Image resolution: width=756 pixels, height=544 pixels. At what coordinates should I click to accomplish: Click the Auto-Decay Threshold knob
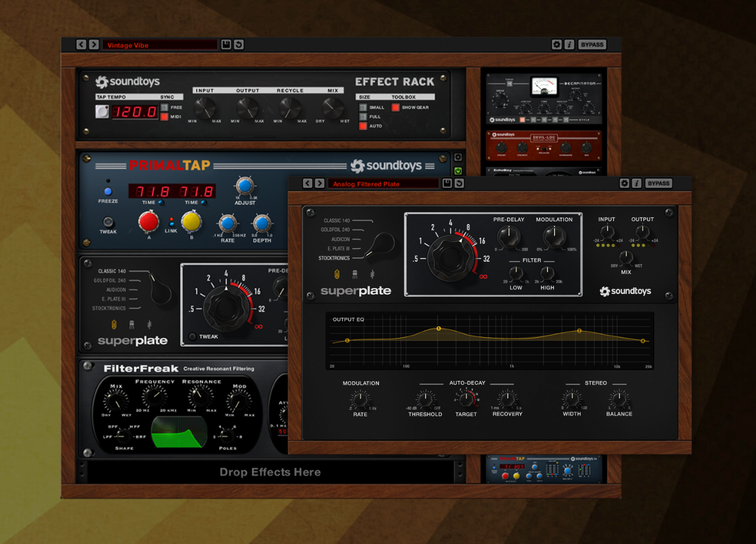click(425, 399)
